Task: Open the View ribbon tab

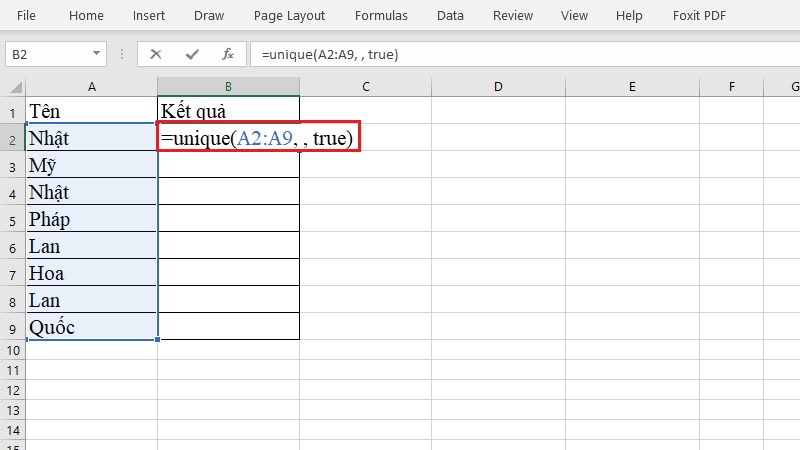Action: [x=574, y=16]
